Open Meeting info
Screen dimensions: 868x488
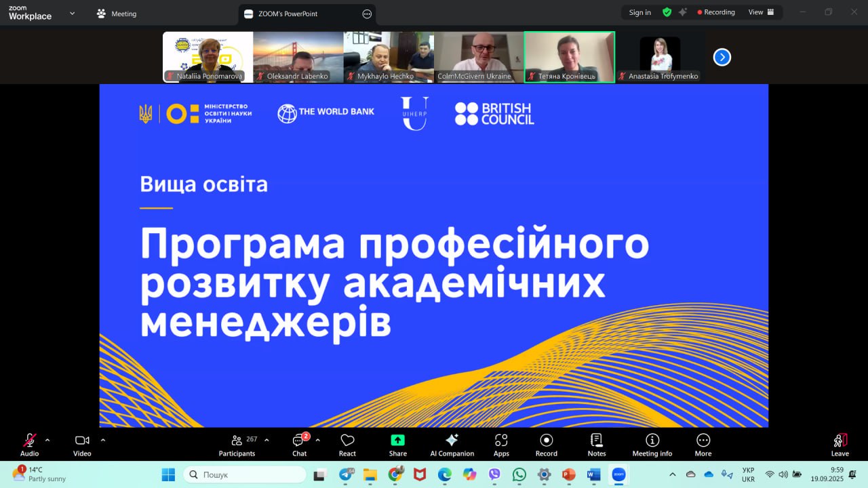click(x=652, y=444)
